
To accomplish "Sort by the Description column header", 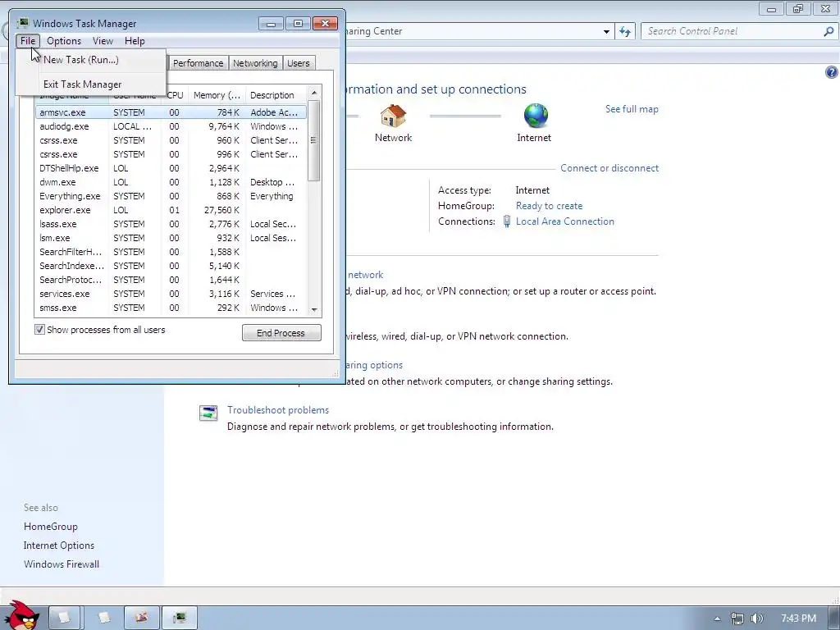I will (x=276, y=95).
